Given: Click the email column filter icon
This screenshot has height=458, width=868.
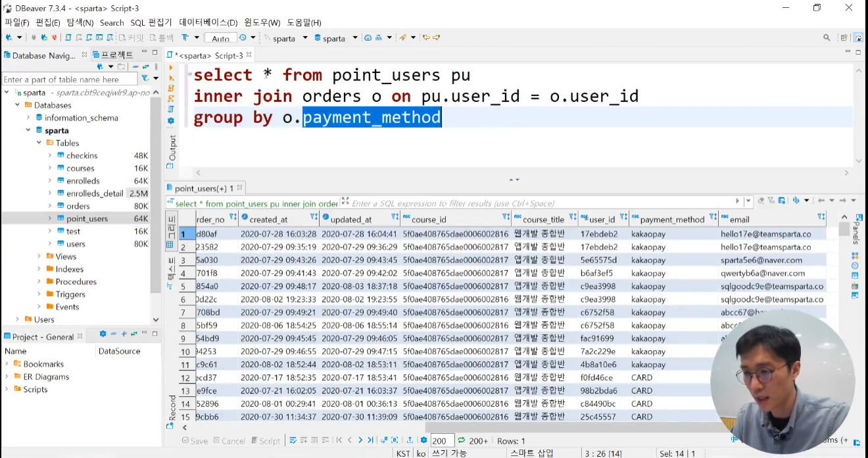Looking at the screenshot, I should [821, 216].
